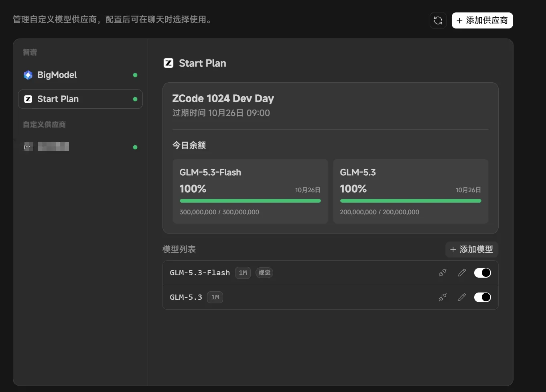The height and width of the screenshot is (392, 546).
Task: Click 100% value in GLM-5.3-Flash card
Action: point(193,189)
